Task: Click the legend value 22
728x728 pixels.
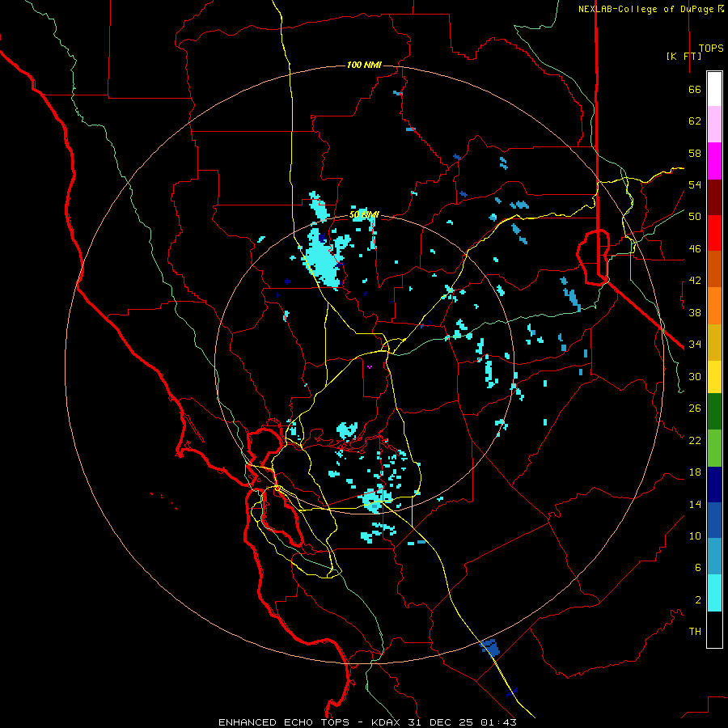Action: tap(695, 441)
